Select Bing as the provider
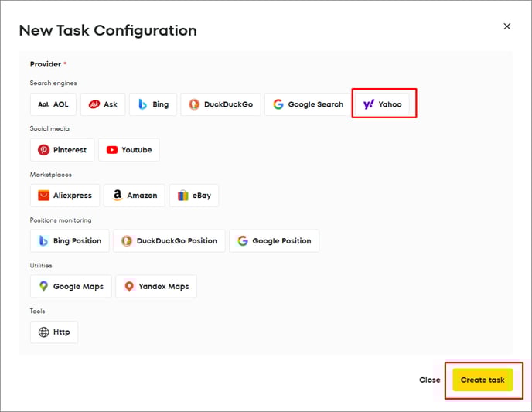 153,104
